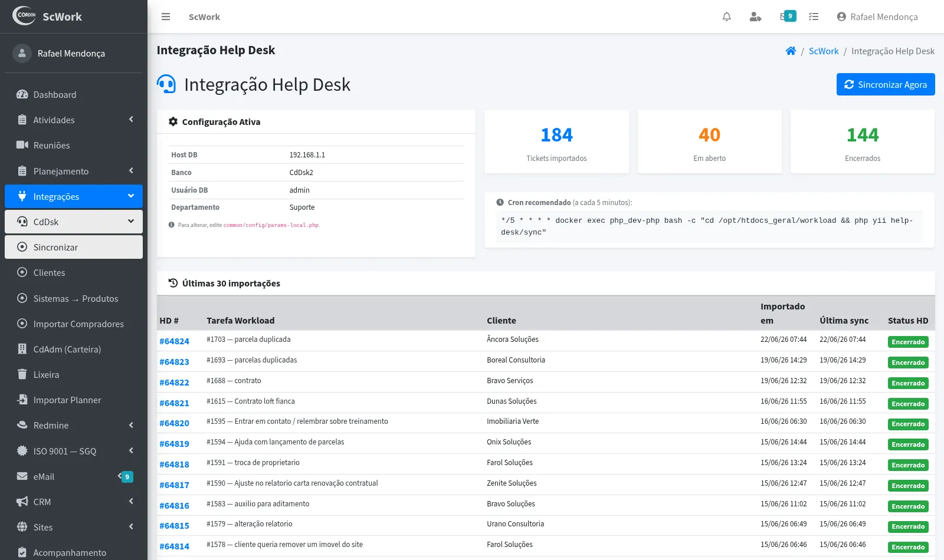Click the common/config/params-local.php path text
The height and width of the screenshot is (560, 944).
point(271,225)
